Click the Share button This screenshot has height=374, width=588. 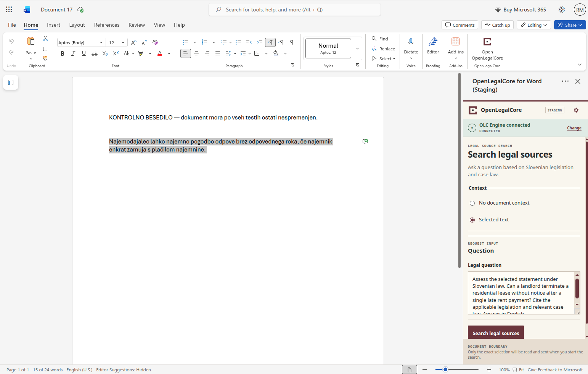(x=570, y=25)
